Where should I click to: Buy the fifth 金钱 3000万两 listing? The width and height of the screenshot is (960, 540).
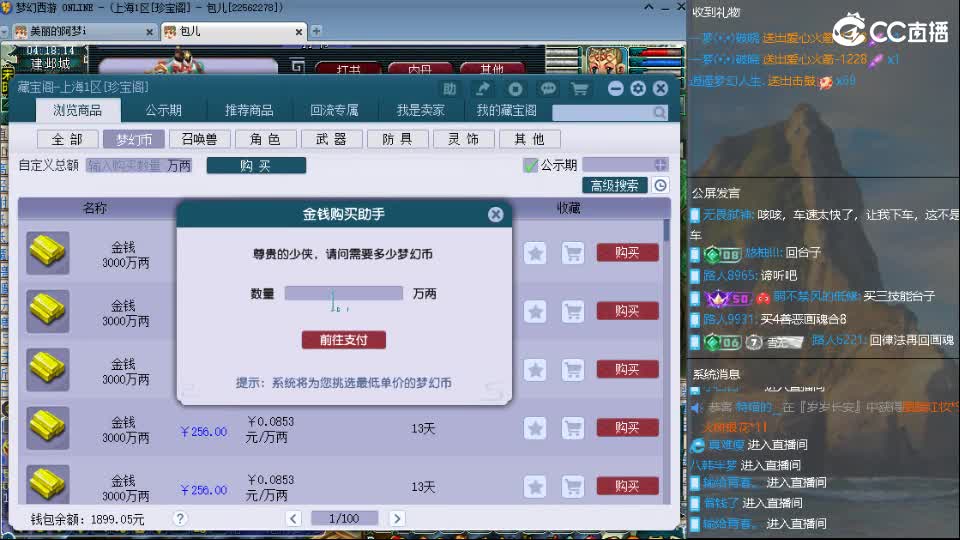[628, 486]
